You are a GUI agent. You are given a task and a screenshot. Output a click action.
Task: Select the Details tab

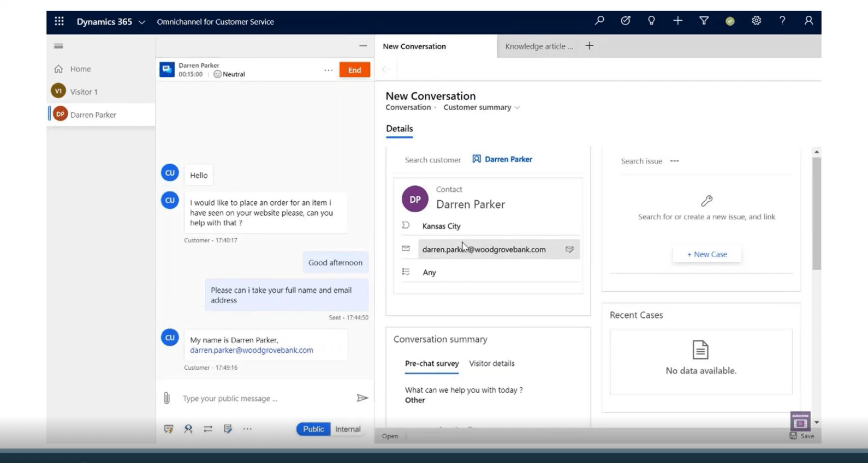tap(399, 129)
